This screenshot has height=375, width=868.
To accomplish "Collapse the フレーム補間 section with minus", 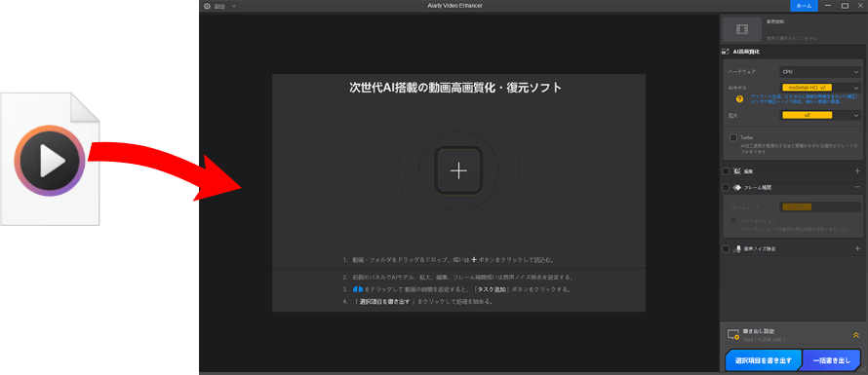I will (x=857, y=187).
